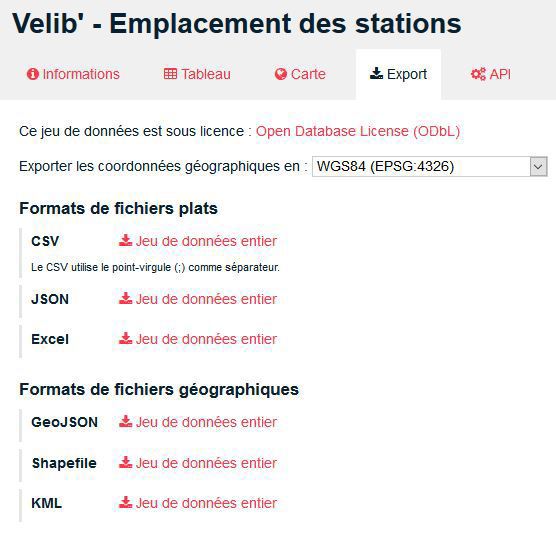Click the globe icon beside Carte
556x539 pixels.
pyautogui.click(x=280, y=74)
